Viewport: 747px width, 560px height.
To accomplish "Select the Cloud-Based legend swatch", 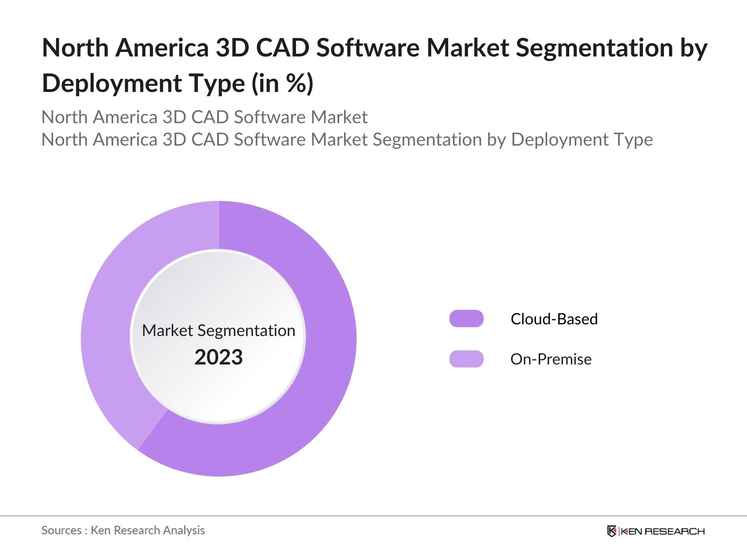I will 466,319.
